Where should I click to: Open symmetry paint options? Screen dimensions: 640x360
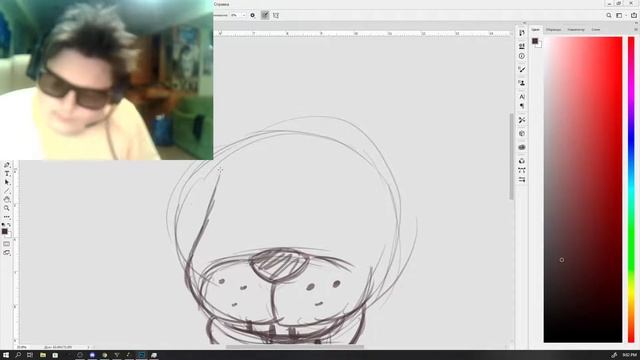point(276,15)
